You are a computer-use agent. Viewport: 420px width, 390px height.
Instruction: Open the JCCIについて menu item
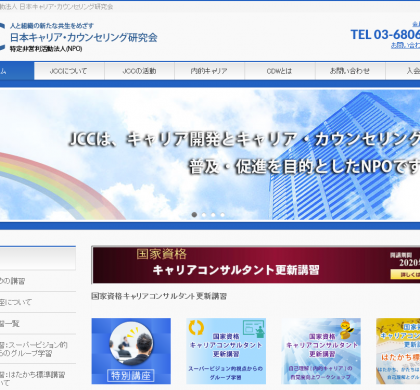(69, 71)
